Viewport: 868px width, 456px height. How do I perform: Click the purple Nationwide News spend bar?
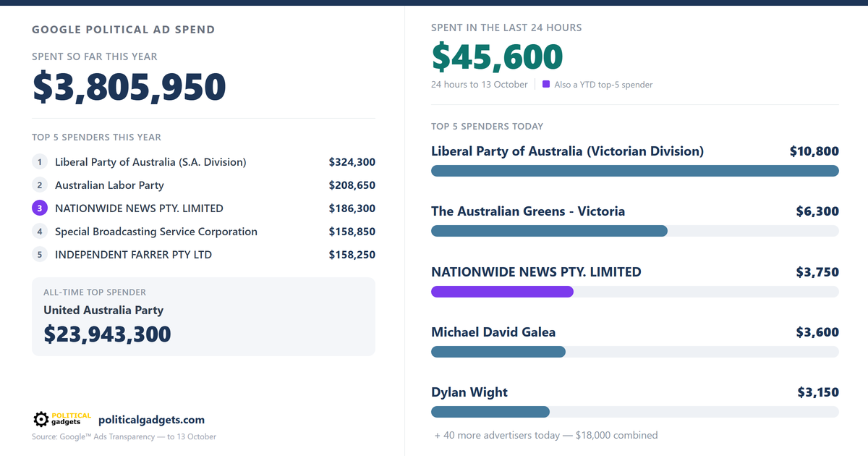coord(502,292)
